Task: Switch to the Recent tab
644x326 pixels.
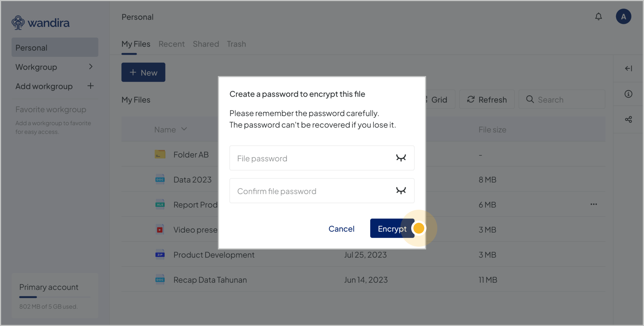Action: coord(172,44)
